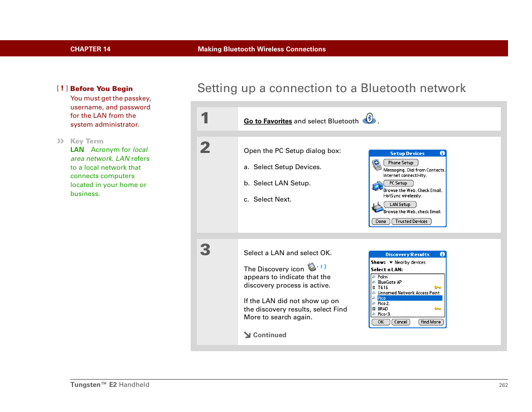
Task: Click the phone icon beside Phone Setup
Action: [x=376, y=164]
